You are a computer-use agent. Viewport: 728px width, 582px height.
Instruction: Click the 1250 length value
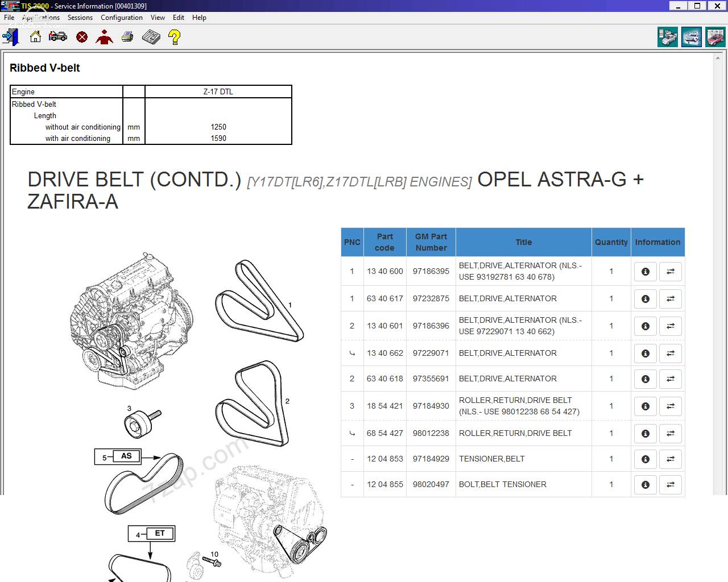(218, 127)
